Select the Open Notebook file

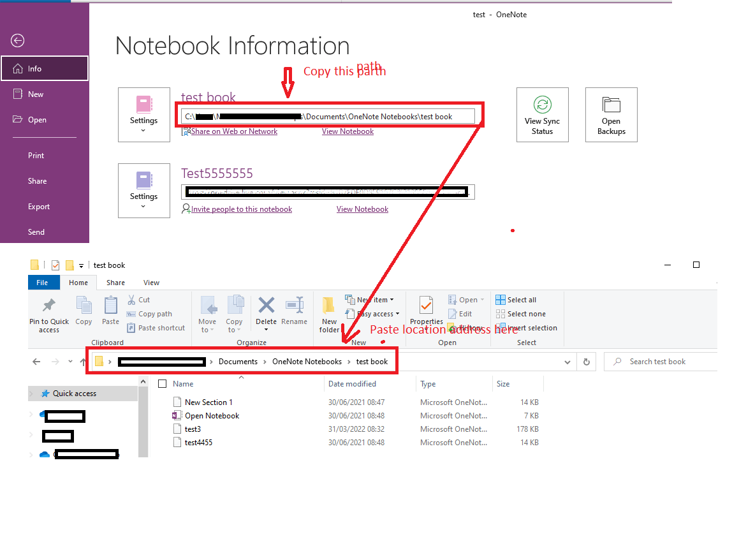click(212, 416)
